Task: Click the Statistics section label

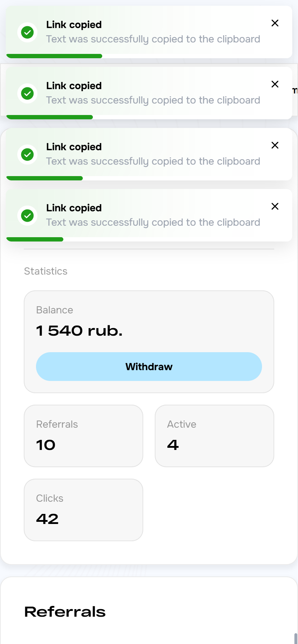Action: click(x=46, y=271)
